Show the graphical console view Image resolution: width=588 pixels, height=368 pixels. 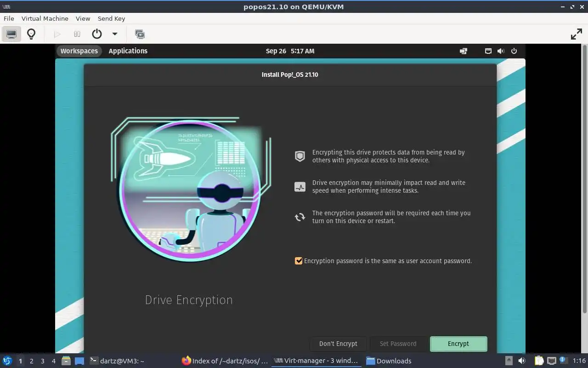coord(11,34)
